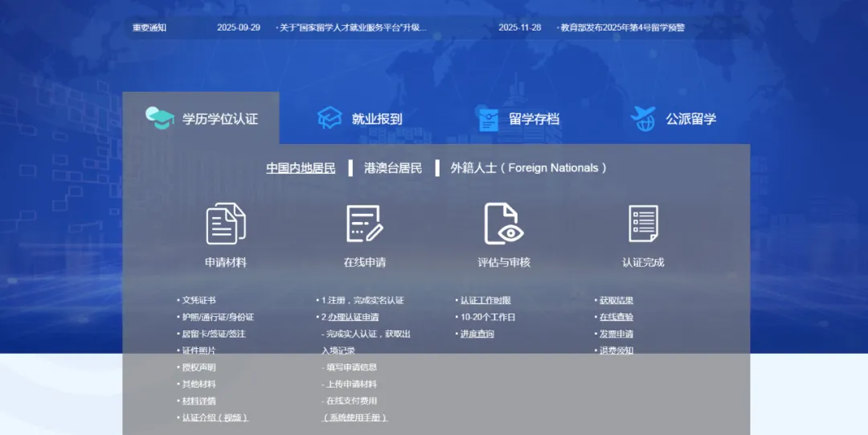Image resolution: width=868 pixels, height=435 pixels.
Task: Click the 重要通知 label
Action: coord(149,27)
